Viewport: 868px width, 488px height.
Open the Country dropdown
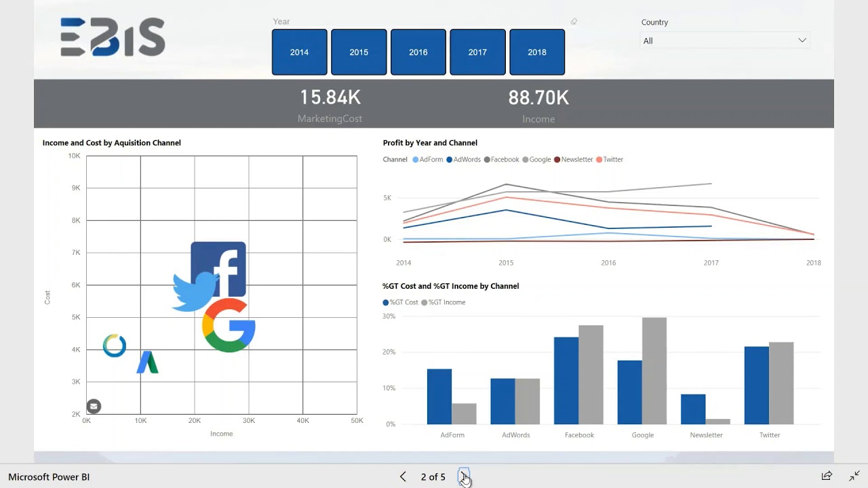pos(725,41)
